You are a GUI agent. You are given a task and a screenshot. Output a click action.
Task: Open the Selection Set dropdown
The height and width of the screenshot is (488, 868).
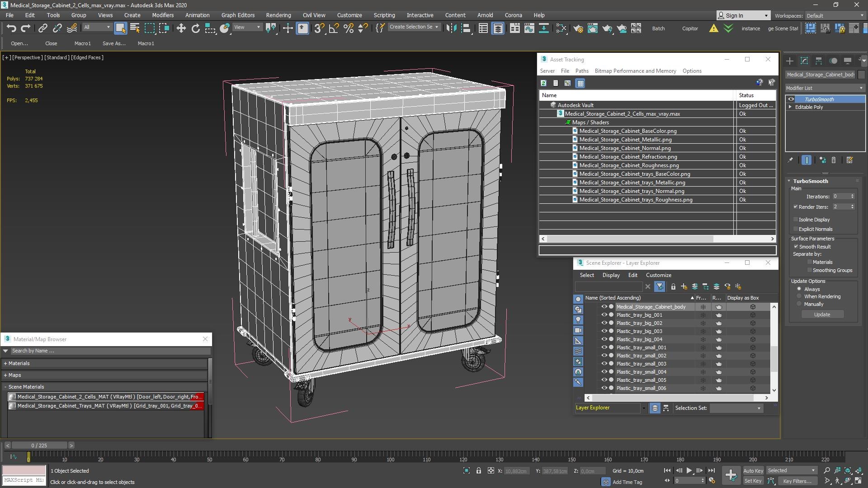coord(736,408)
